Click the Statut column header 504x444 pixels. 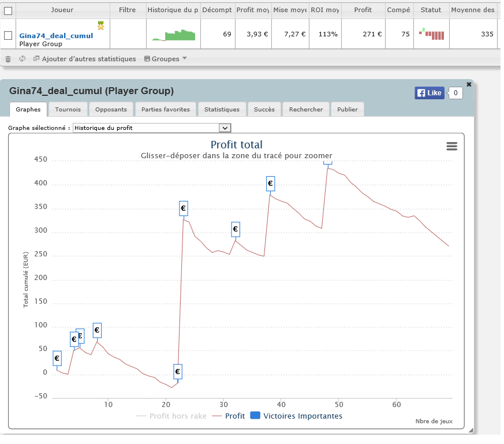pyautogui.click(x=431, y=10)
